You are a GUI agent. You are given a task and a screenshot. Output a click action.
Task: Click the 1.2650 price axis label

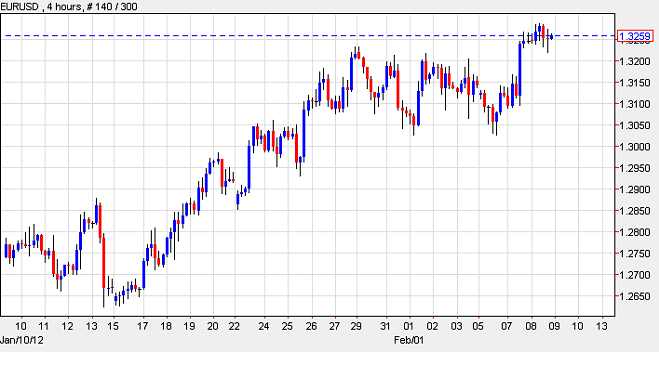pyautogui.click(x=635, y=296)
